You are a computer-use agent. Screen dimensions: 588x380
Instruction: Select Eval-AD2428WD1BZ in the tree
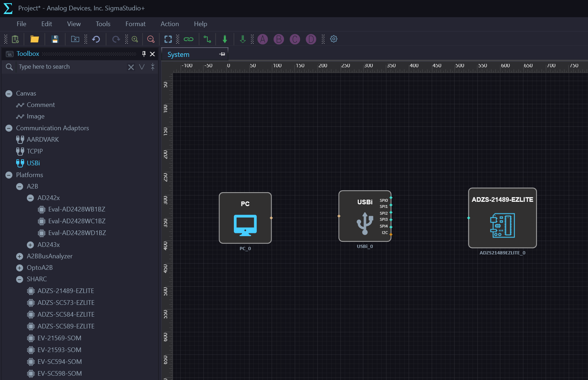coord(77,233)
